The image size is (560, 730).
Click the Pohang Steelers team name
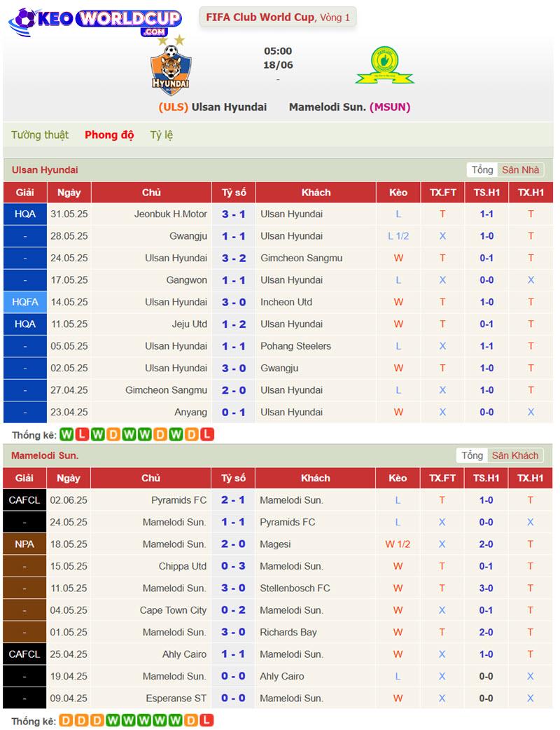tap(296, 346)
